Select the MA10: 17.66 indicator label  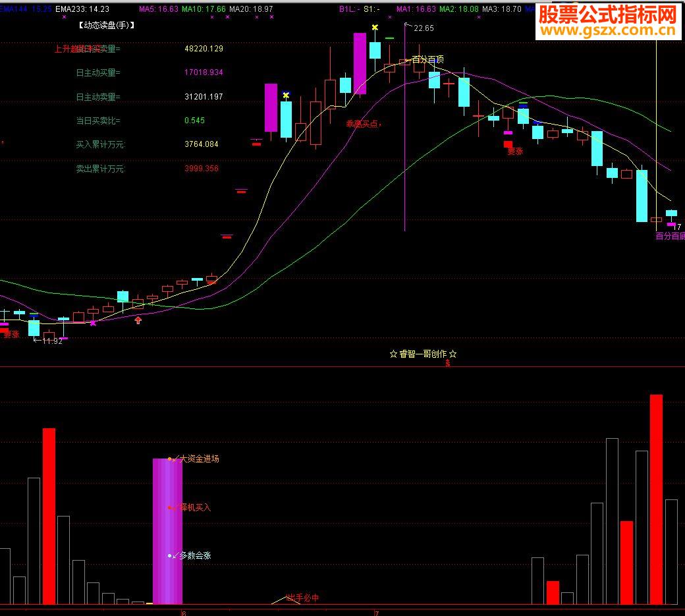[204, 9]
